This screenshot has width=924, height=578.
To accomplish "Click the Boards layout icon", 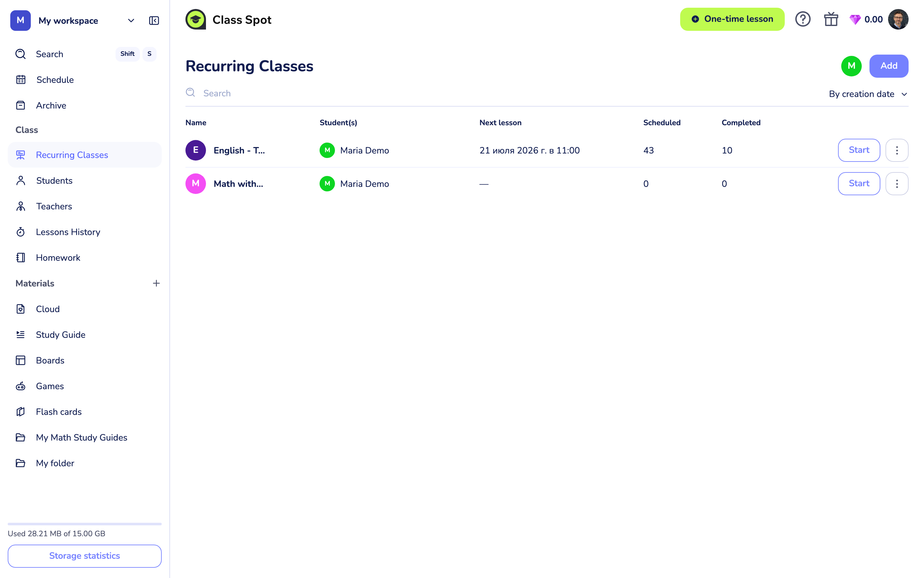I will (21, 361).
